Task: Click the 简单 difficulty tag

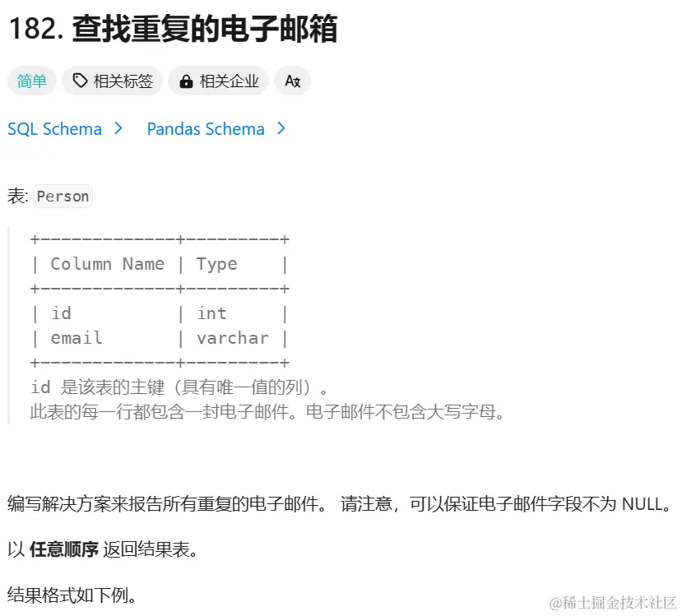Action: [32, 81]
